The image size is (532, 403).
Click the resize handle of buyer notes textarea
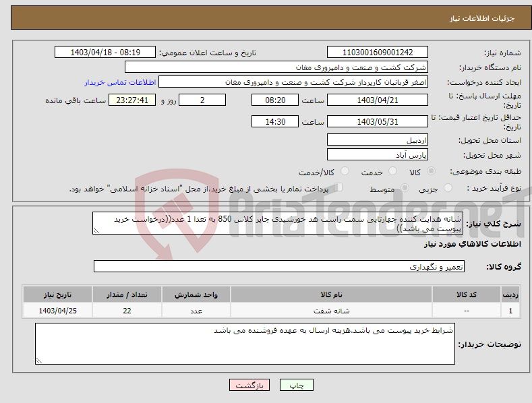click(38, 361)
